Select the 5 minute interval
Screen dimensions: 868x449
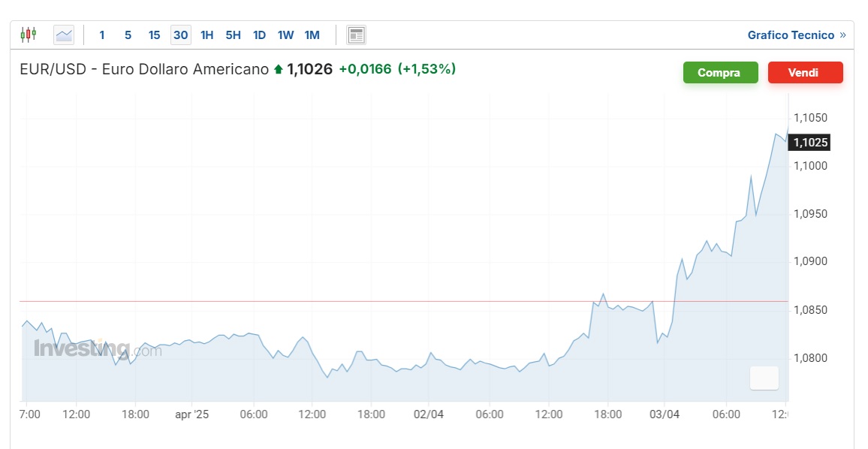click(128, 35)
